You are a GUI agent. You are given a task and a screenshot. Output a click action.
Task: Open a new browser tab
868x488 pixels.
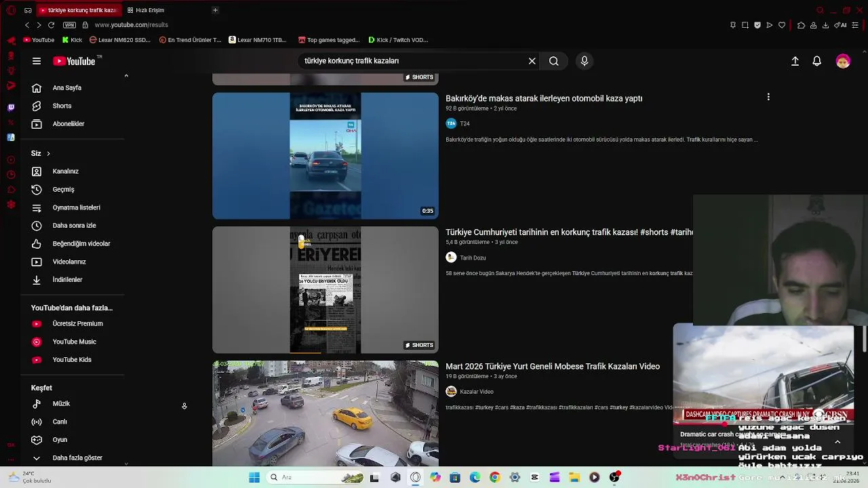click(215, 10)
